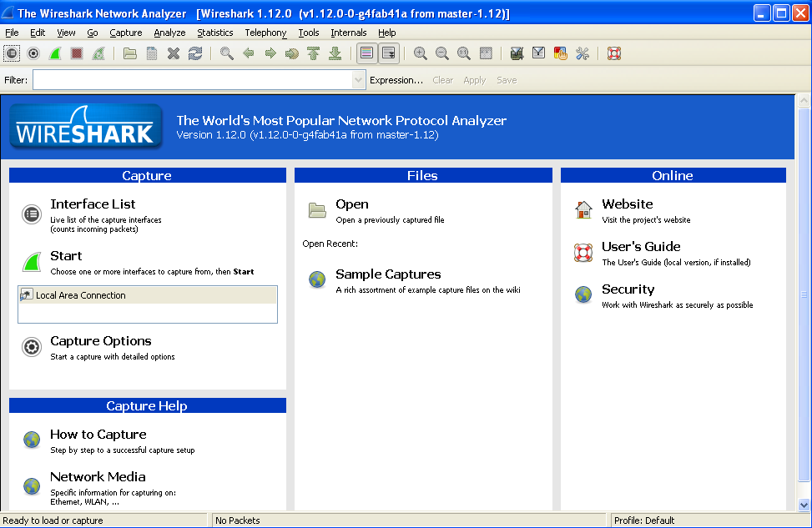Open the Go menu
The image size is (812, 528).
[93, 33]
